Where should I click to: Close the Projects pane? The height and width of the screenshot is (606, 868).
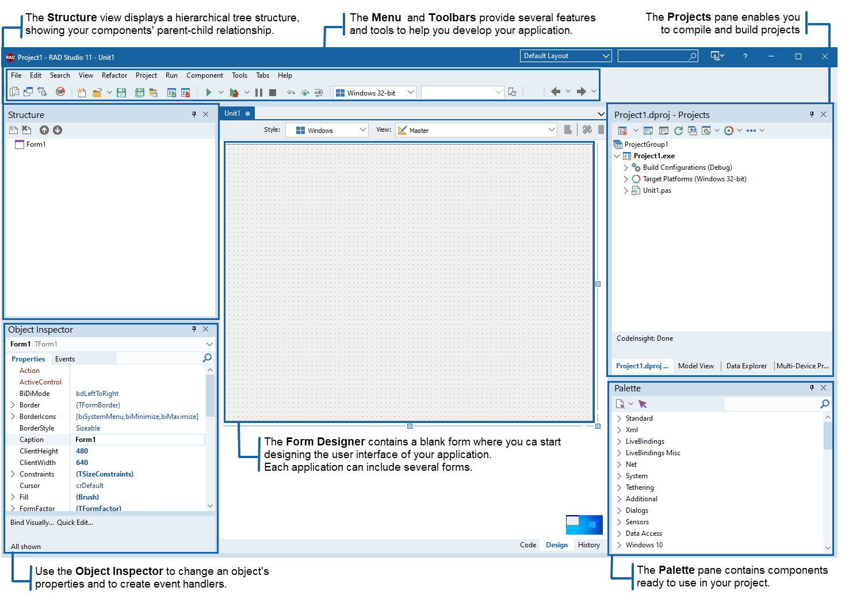824,115
